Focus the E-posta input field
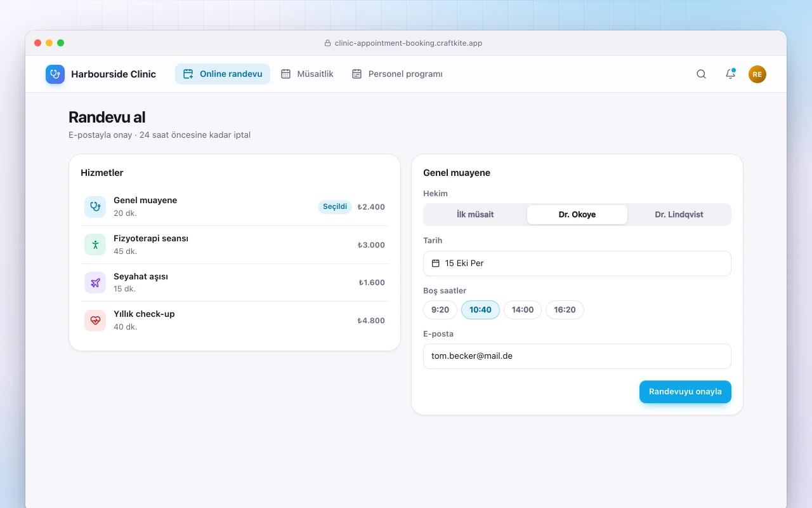 tap(577, 356)
